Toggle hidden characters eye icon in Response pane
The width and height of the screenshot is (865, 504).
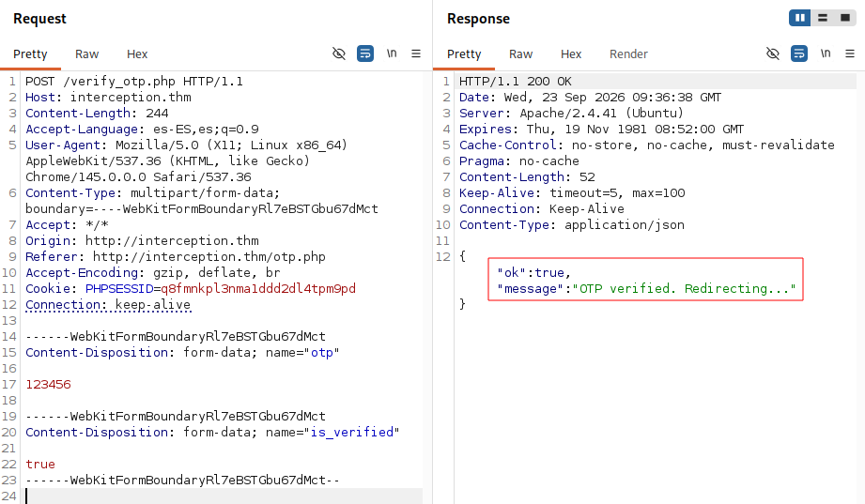pyautogui.click(x=773, y=53)
